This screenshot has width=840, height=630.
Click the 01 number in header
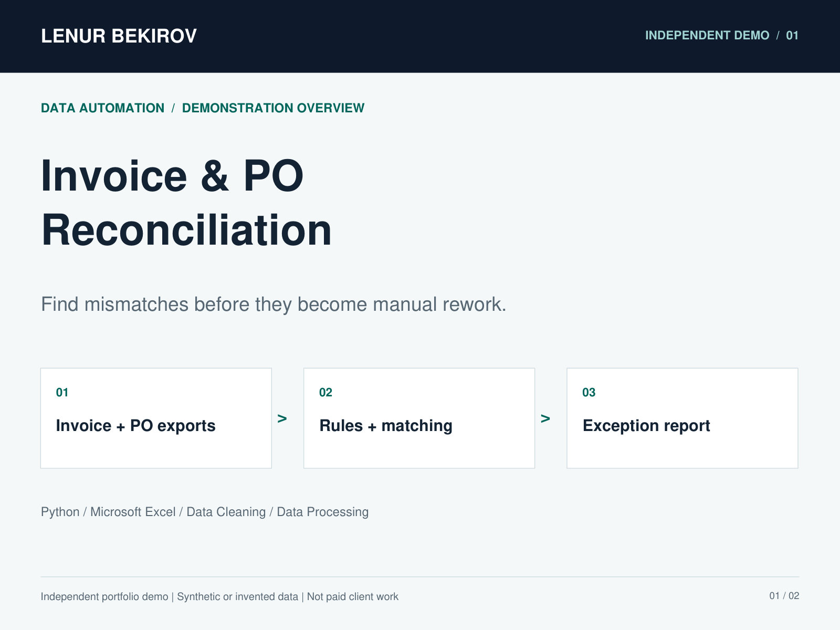click(x=792, y=35)
